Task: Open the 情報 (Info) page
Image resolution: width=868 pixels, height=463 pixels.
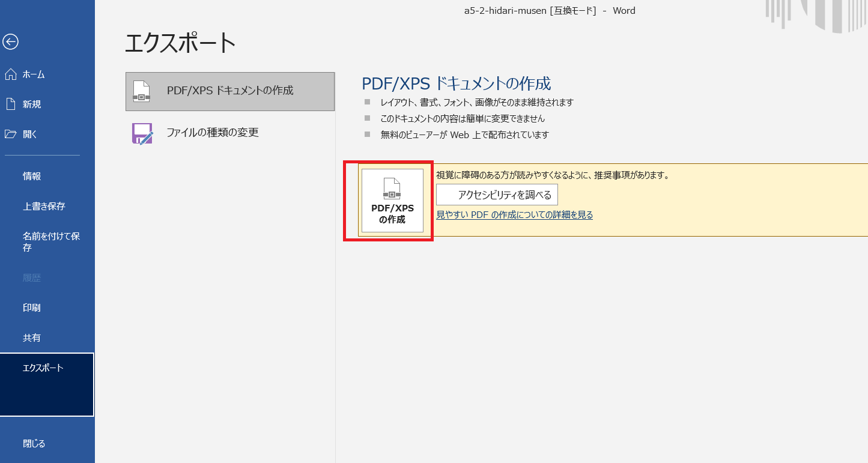Action: [x=32, y=177]
